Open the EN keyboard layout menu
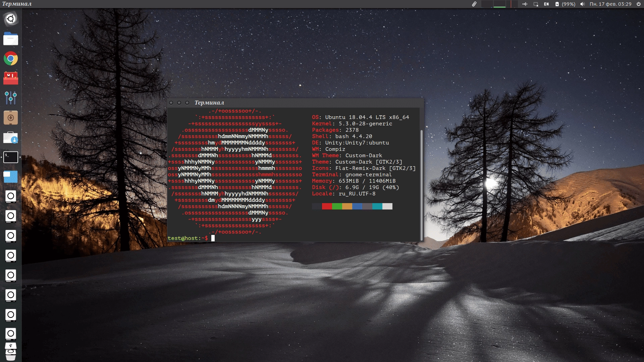This screenshot has width=644, height=362. tap(546, 4)
